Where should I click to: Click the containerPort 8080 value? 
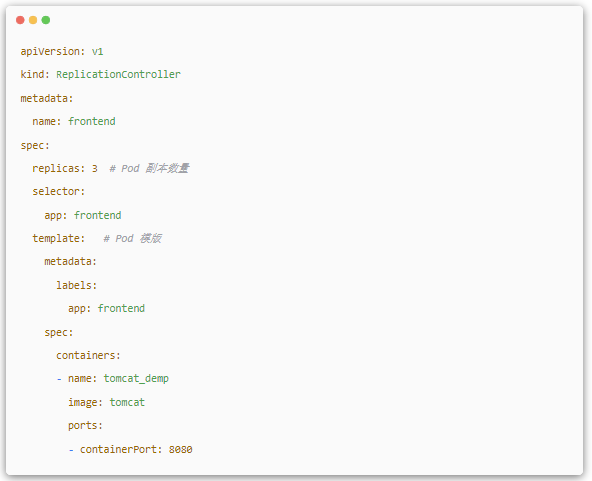[180, 449]
